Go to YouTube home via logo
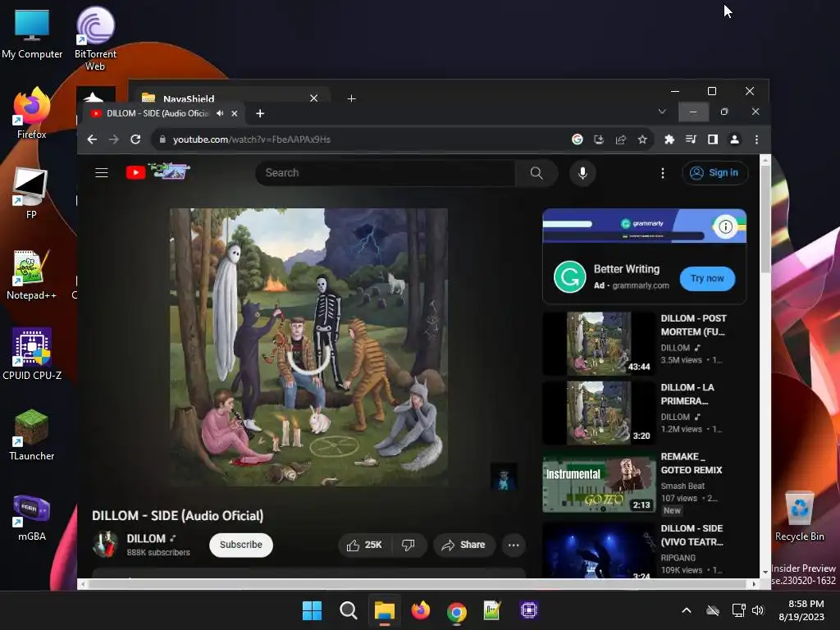Image resolution: width=840 pixels, height=630 pixels. 157,172
